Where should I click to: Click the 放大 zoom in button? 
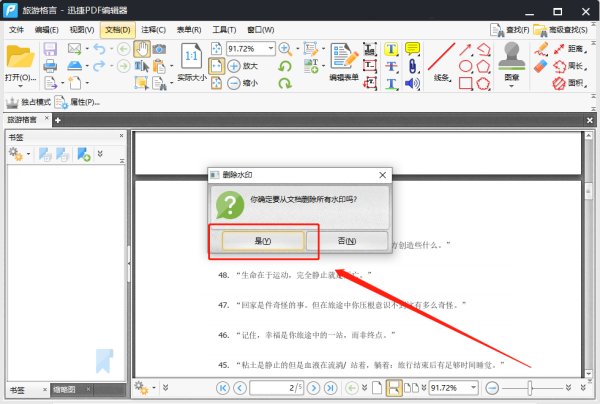point(243,66)
